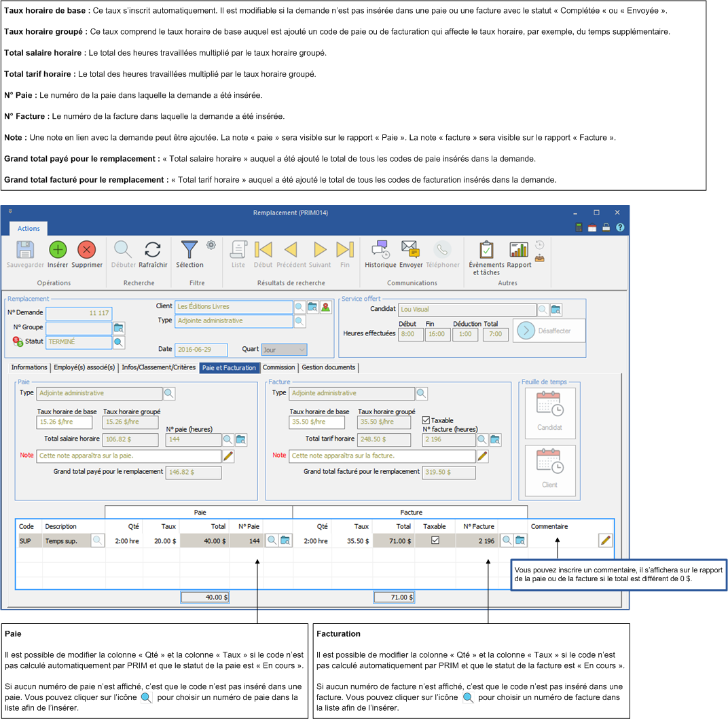Screen dimensions: 728x719
Task: Click the Envoyer envelope icon
Action: [410, 250]
